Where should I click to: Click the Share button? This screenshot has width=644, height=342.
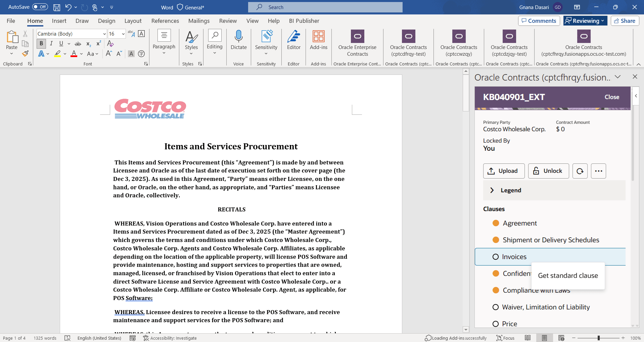click(625, 21)
